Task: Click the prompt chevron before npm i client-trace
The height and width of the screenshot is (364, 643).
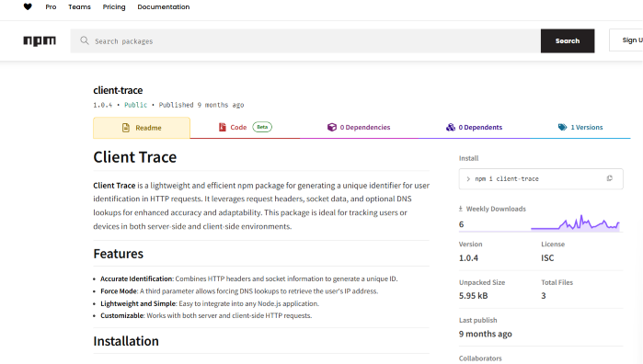Action: click(468, 178)
